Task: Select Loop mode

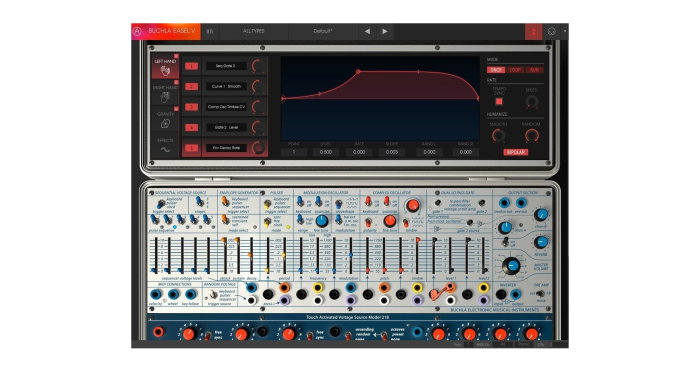Action: pyautogui.click(x=515, y=70)
